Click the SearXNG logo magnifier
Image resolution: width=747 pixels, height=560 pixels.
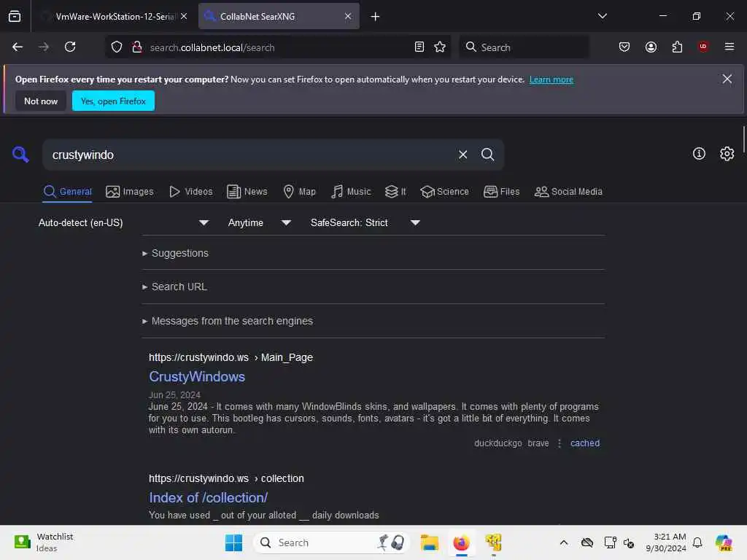pos(20,155)
